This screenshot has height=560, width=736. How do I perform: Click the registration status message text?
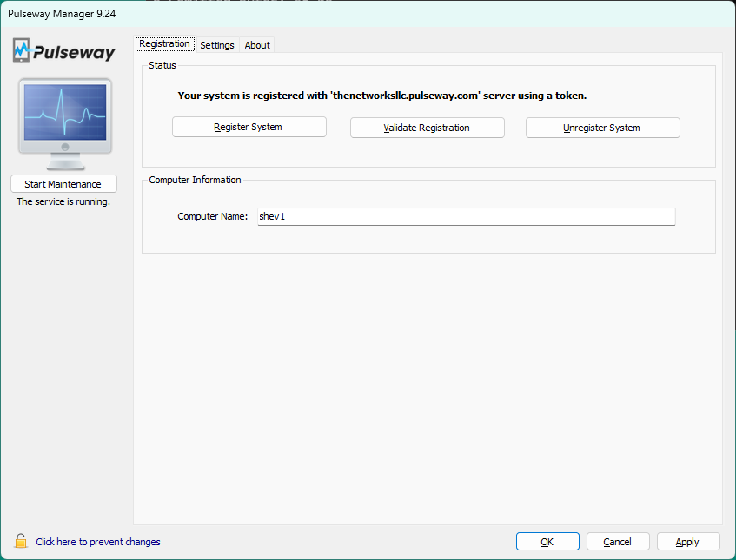click(x=381, y=96)
